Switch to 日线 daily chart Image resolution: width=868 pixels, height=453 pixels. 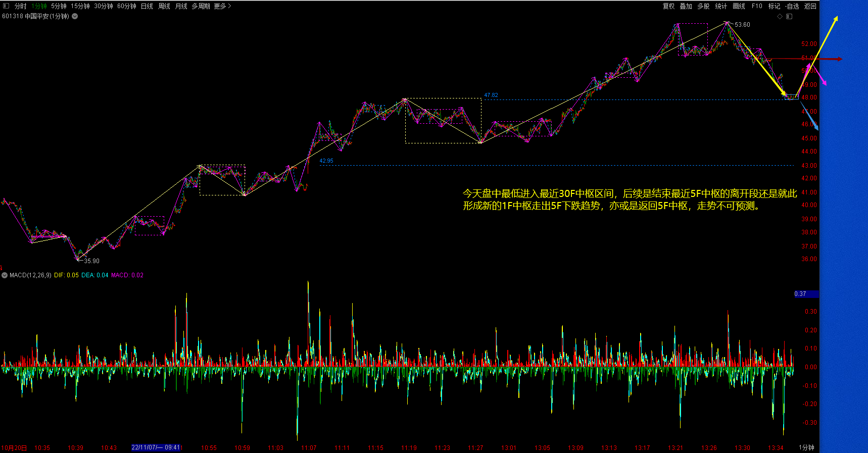tap(147, 6)
